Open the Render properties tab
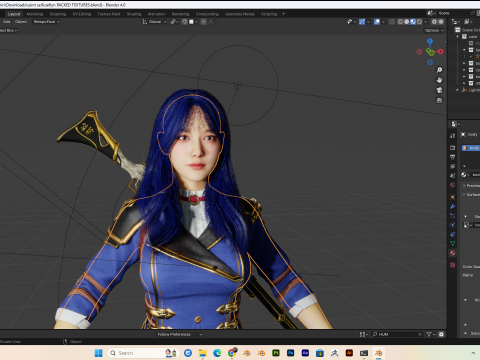This screenshot has width=480, height=360. 453,147
